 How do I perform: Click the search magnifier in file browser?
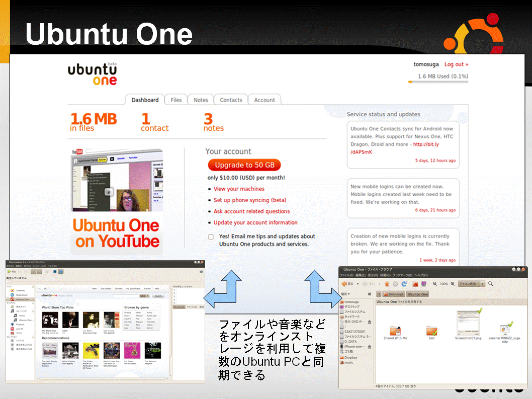click(491, 284)
